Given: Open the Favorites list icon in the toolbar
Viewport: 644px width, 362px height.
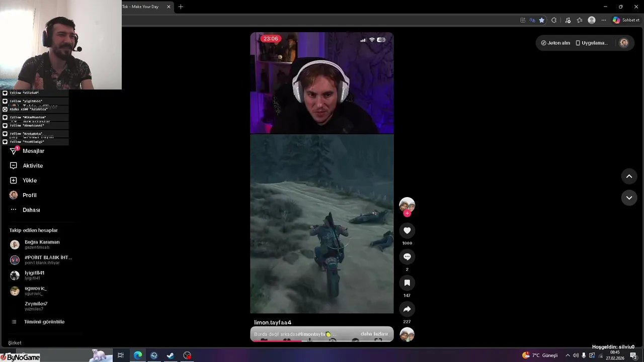Looking at the screenshot, I should 580,20.
